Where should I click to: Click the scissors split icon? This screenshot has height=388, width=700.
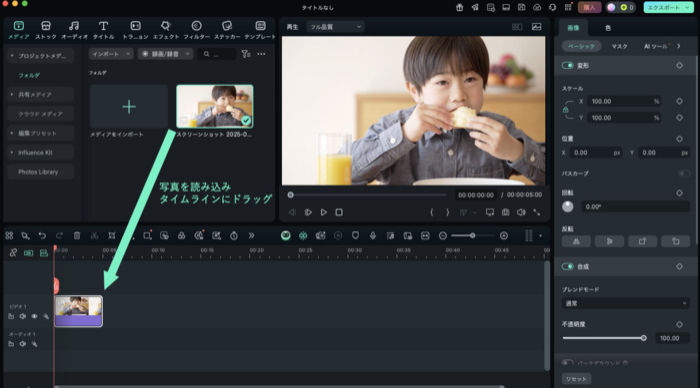pyautogui.click(x=94, y=236)
